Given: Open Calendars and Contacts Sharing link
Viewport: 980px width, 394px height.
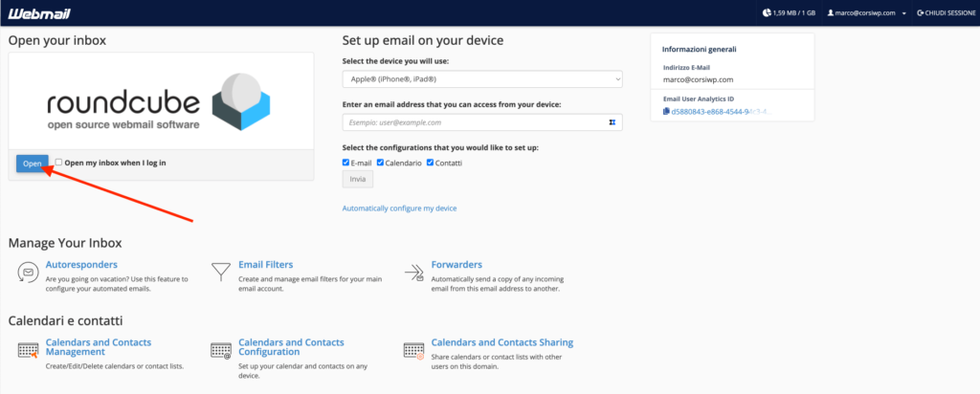Looking at the screenshot, I should (x=501, y=342).
